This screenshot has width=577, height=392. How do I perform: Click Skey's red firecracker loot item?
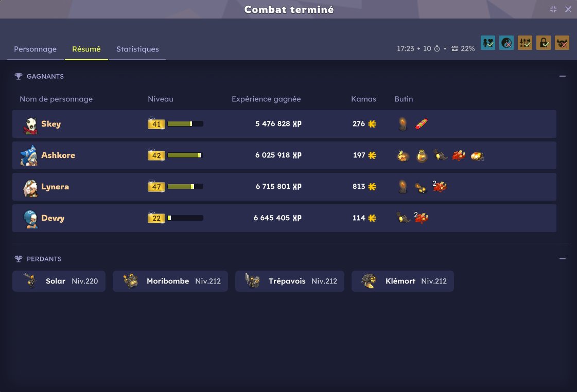tap(422, 124)
